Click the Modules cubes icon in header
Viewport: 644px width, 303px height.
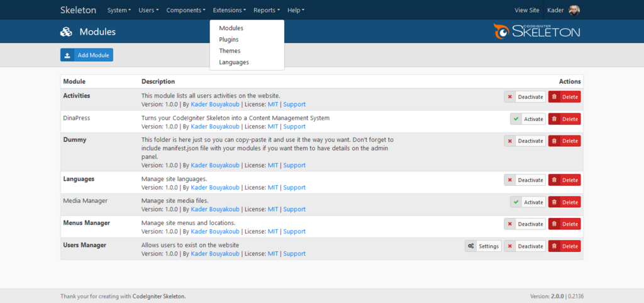66,31
